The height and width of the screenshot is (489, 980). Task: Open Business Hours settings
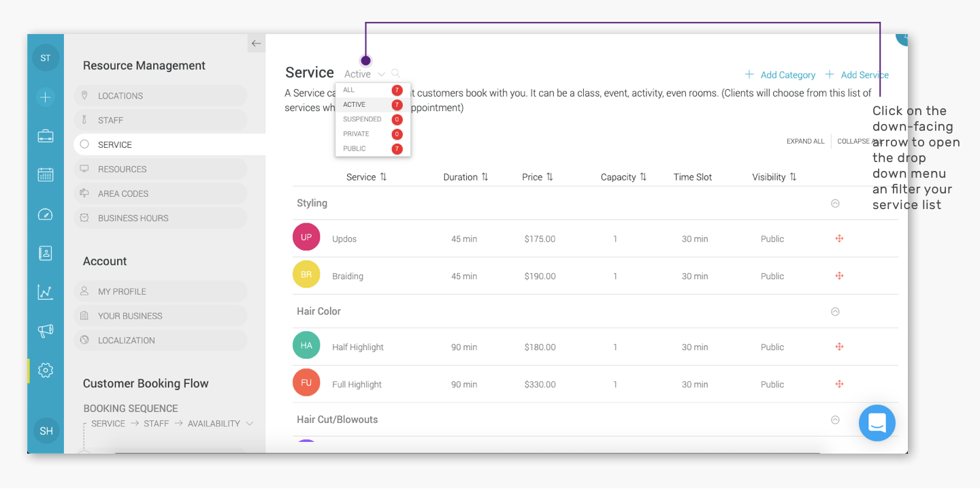161,218
